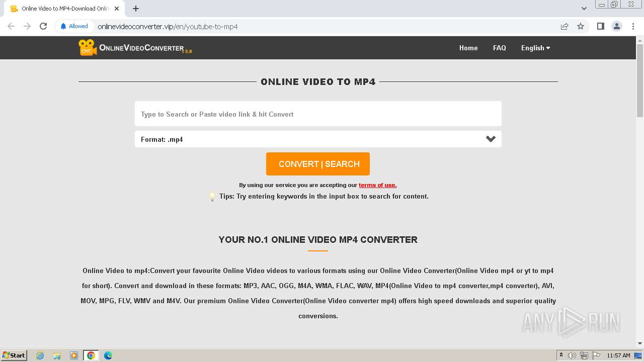Open Windows Media Player from the taskbar
Viewport: 644px width, 362px height.
click(74, 355)
